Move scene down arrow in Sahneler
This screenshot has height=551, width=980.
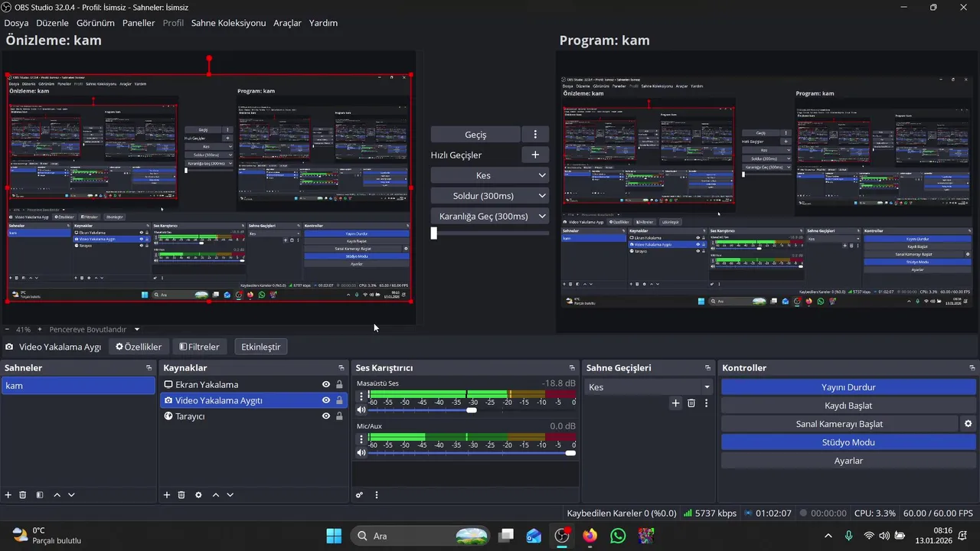click(x=71, y=495)
